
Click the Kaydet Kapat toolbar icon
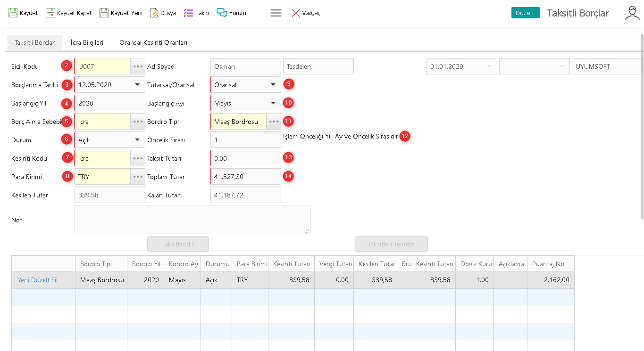click(50, 13)
